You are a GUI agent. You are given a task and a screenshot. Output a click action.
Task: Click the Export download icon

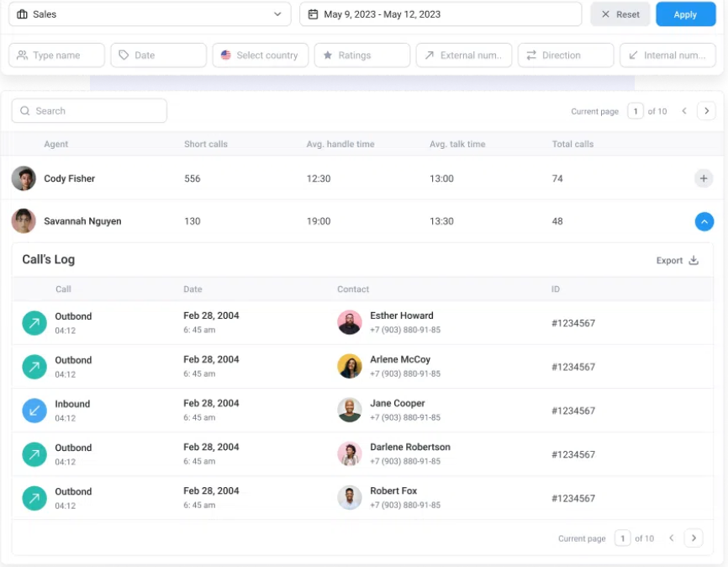coord(693,260)
